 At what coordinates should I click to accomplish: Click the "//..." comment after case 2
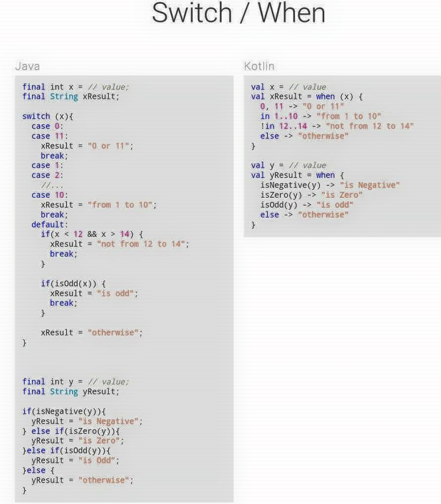coord(52,185)
